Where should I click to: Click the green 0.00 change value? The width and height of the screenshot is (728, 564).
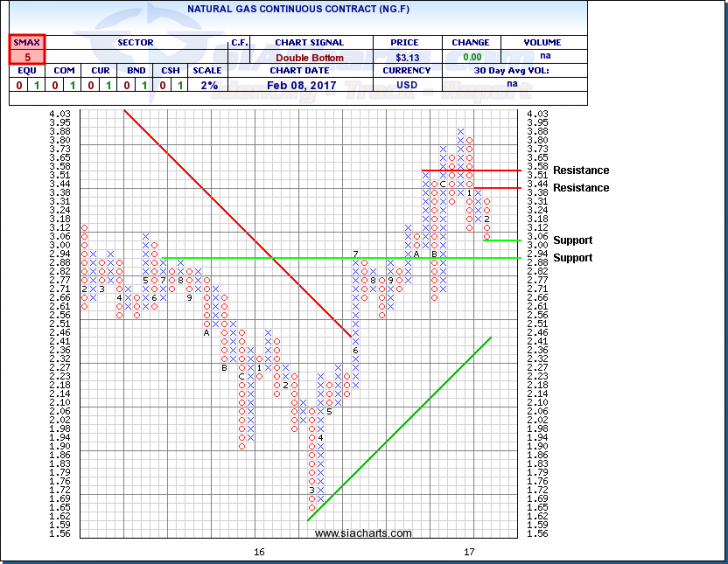(x=470, y=57)
